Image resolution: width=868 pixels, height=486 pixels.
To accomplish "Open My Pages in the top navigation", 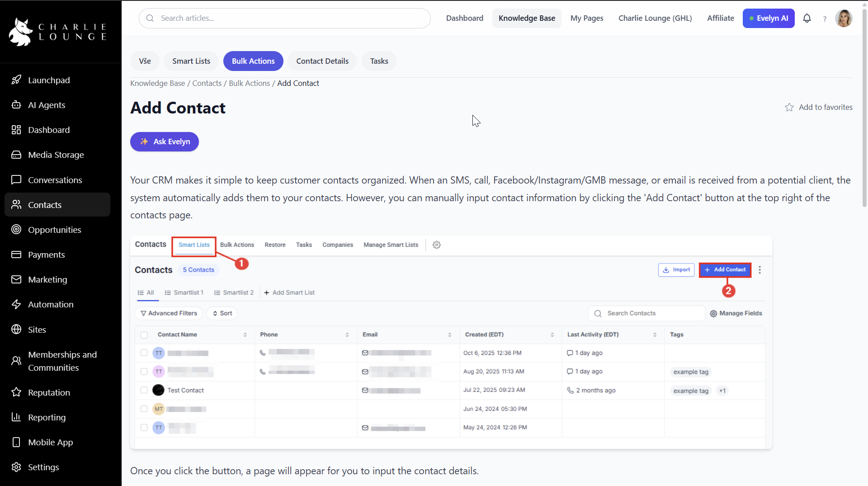I will pos(587,18).
